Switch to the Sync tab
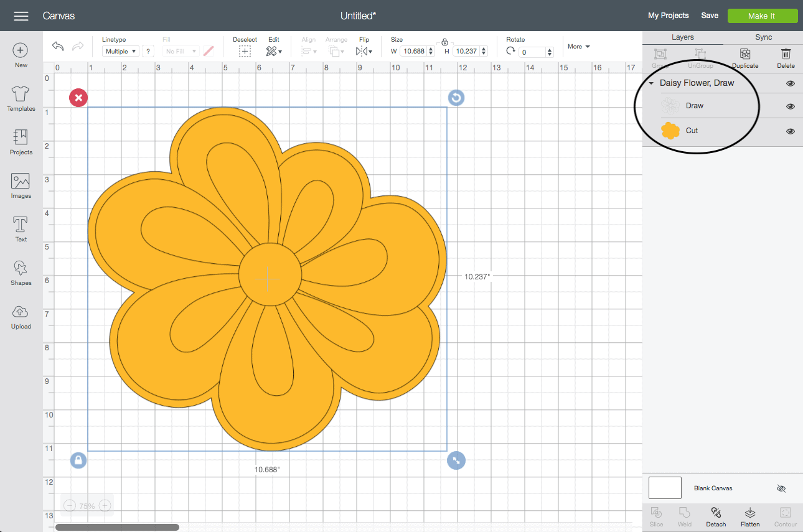803x532 pixels. coord(763,37)
